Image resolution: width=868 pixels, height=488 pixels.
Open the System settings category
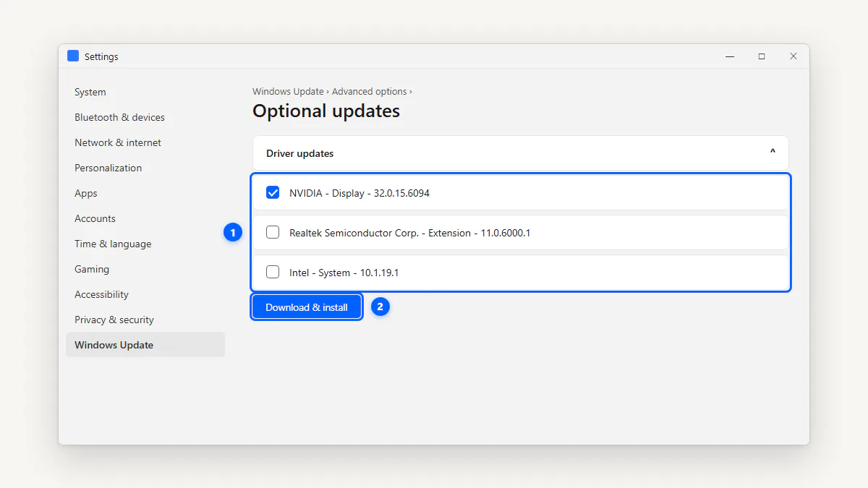coord(145,92)
